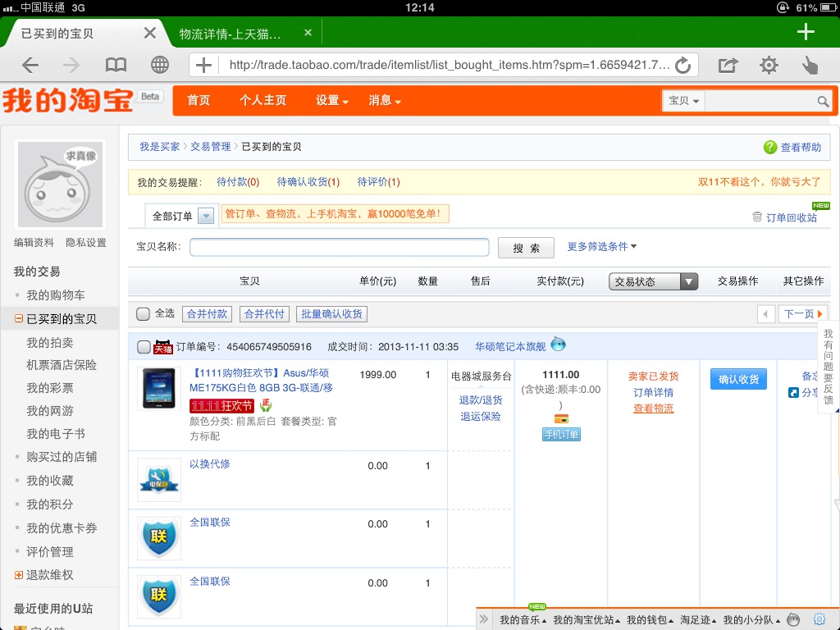Open a new tab with plus icon
Screen dimensions: 840x630
(806, 32)
